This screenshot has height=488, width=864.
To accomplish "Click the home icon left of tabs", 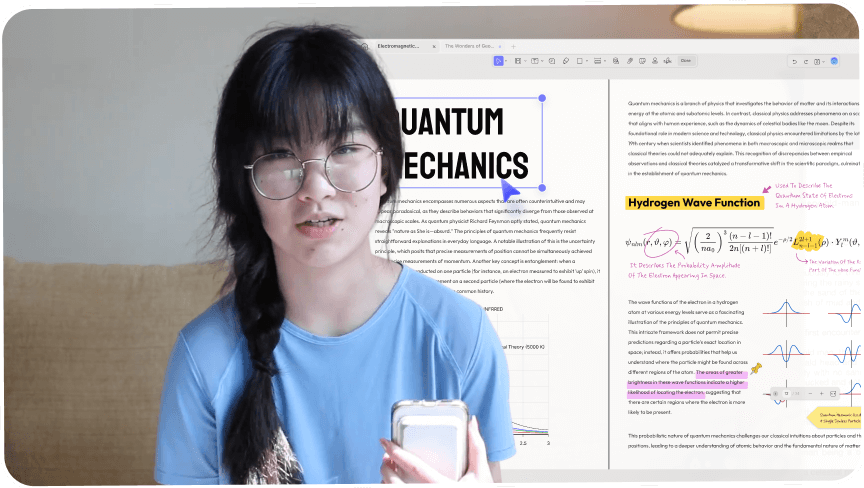I will [365, 46].
